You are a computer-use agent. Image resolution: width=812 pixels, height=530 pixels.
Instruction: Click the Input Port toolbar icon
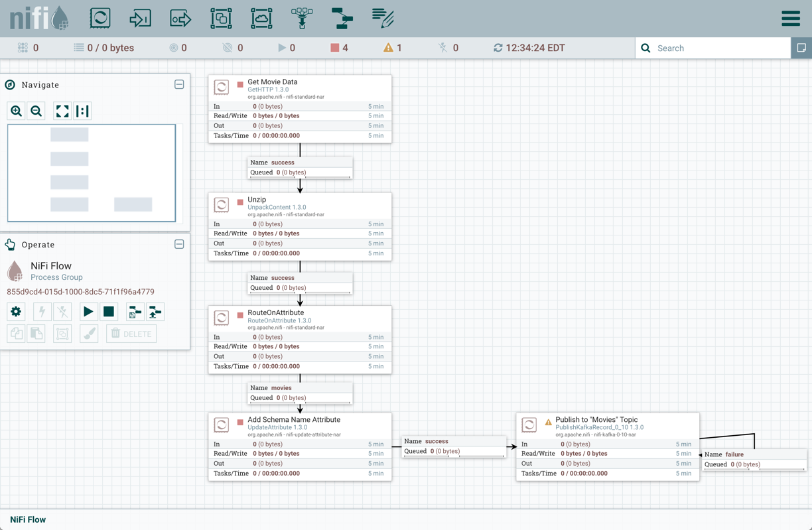tap(140, 18)
